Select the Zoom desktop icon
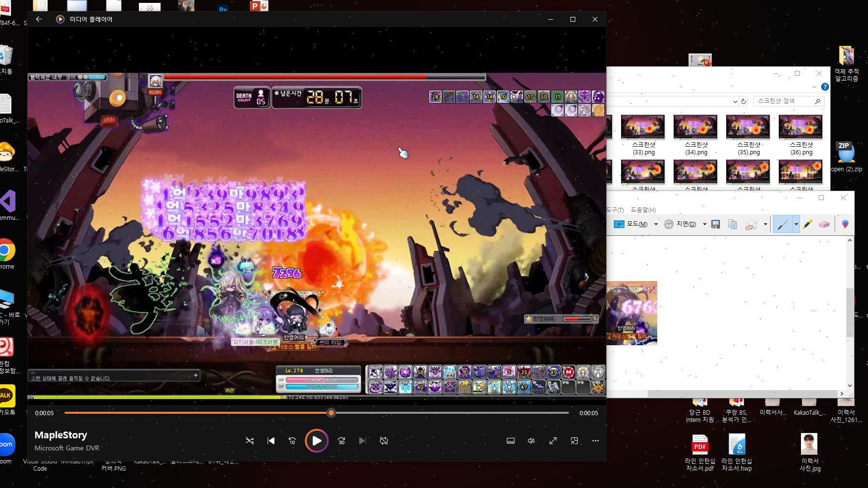This screenshot has width=868, height=488. click(x=7, y=449)
